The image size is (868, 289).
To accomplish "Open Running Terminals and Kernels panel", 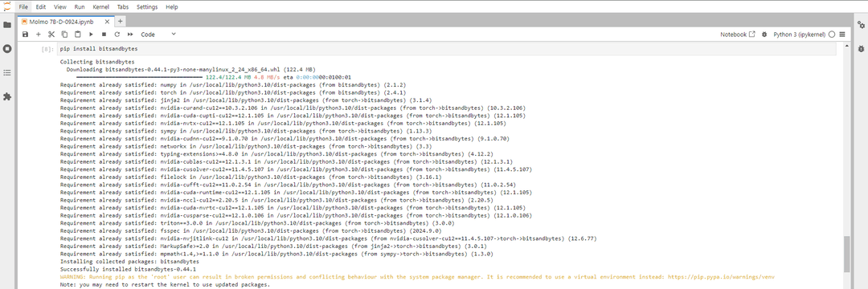I will click(7, 49).
